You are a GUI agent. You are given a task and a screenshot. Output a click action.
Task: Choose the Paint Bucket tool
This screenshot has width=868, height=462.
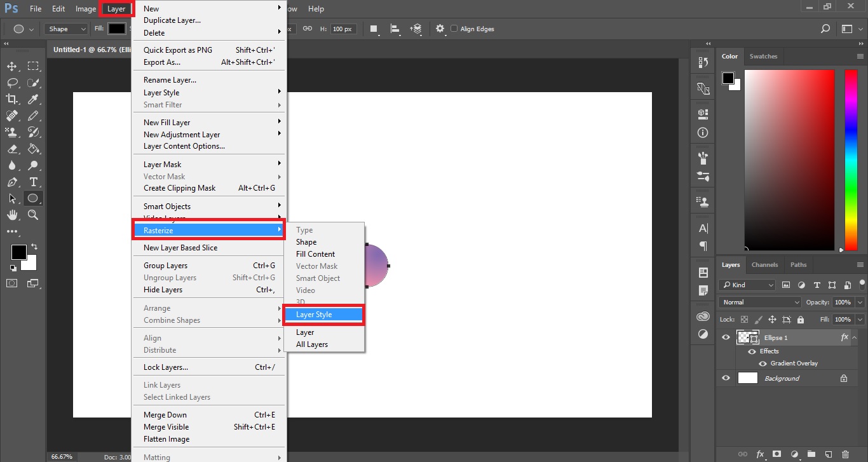coord(33,149)
